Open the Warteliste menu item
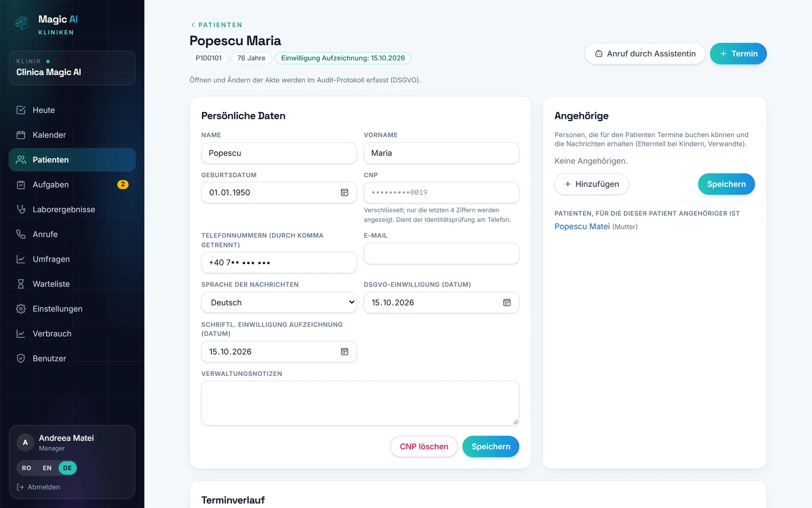Screen dimensions: 812x508 (72, 284)
